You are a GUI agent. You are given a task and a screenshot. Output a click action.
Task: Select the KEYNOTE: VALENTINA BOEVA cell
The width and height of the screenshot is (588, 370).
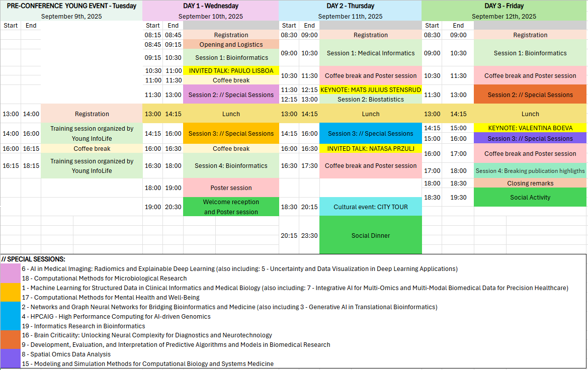point(530,128)
